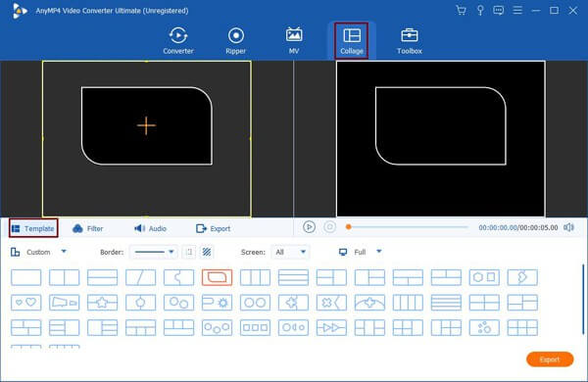Click the register key icon
Image resolution: width=588 pixels, height=382 pixels.
[480, 10]
